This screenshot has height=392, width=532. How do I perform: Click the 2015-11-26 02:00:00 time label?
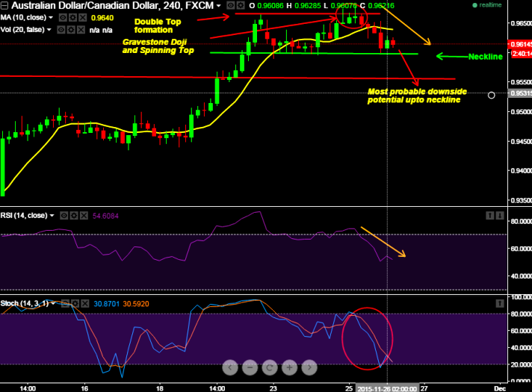pyautogui.click(x=387, y=388)
